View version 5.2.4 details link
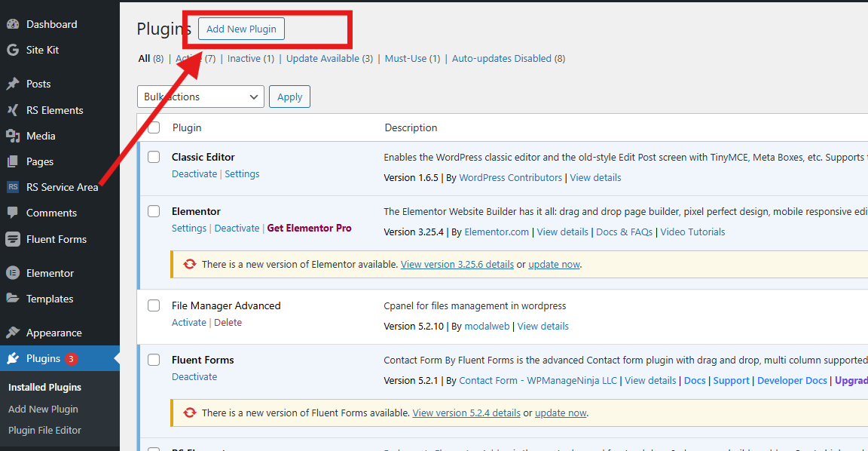Viewport: 868px width, 451px height. tap(466, 413)
